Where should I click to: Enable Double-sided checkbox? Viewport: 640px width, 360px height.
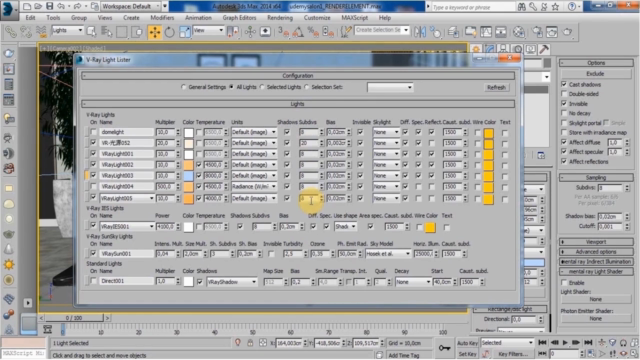click(564, 94)
